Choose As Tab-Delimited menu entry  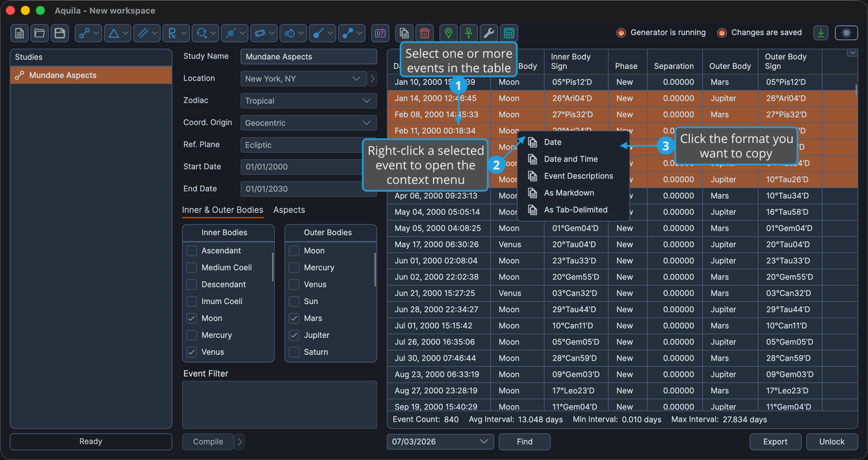574,210
